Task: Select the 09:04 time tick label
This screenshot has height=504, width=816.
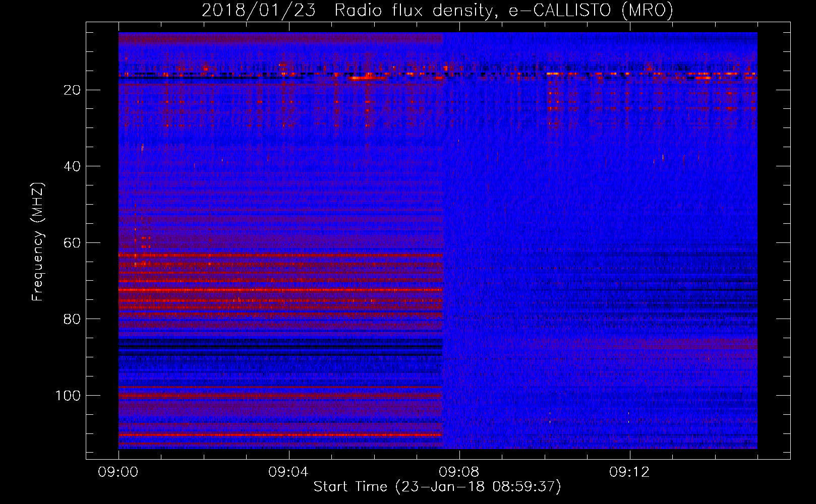Action: coord(288,472)
